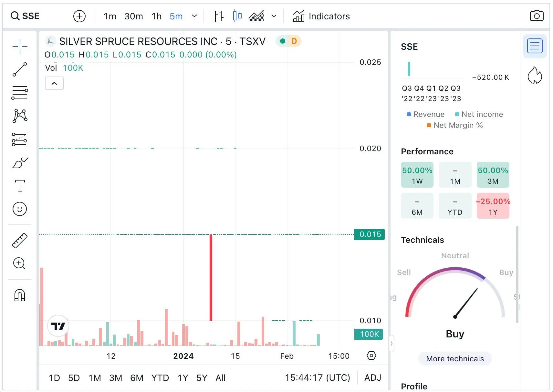Viewport: 553px width, 392px height.
Task: Set date range to 1M
Action: (95, 378)
